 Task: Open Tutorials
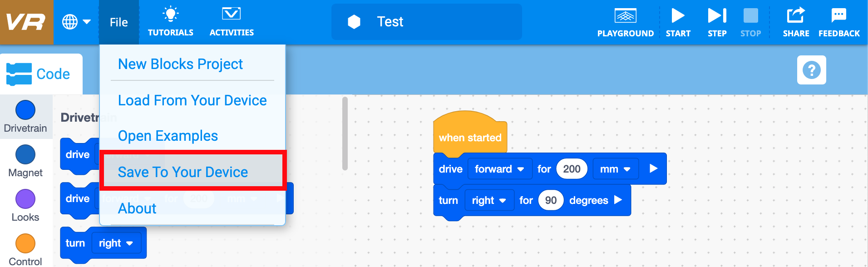(171, 20)
